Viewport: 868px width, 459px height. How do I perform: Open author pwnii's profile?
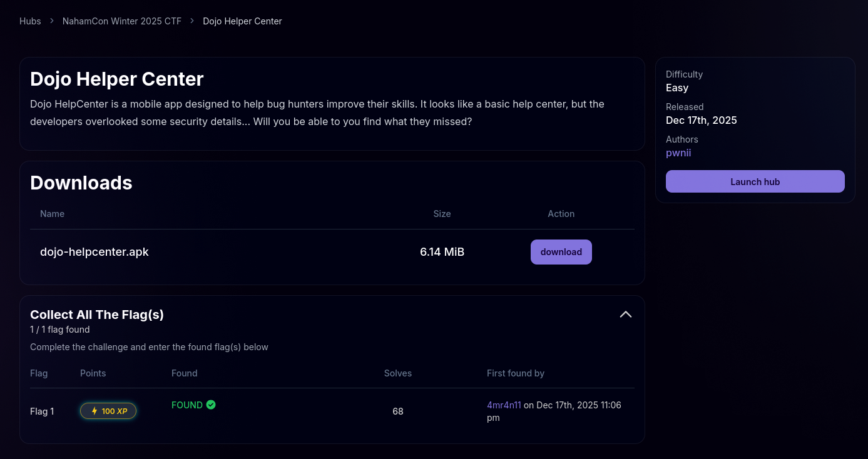coord(678,153)
